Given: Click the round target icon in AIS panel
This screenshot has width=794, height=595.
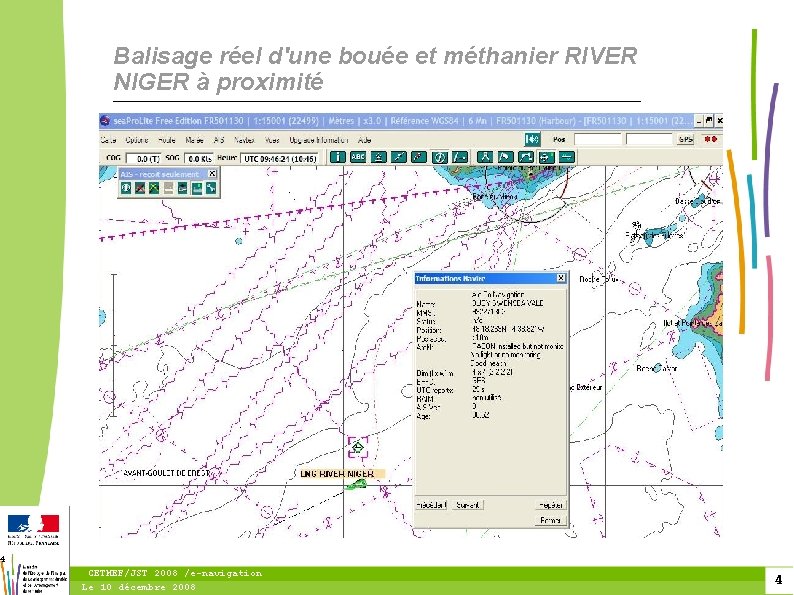Looking at the screenshot, I should click(x=126, y=188).
